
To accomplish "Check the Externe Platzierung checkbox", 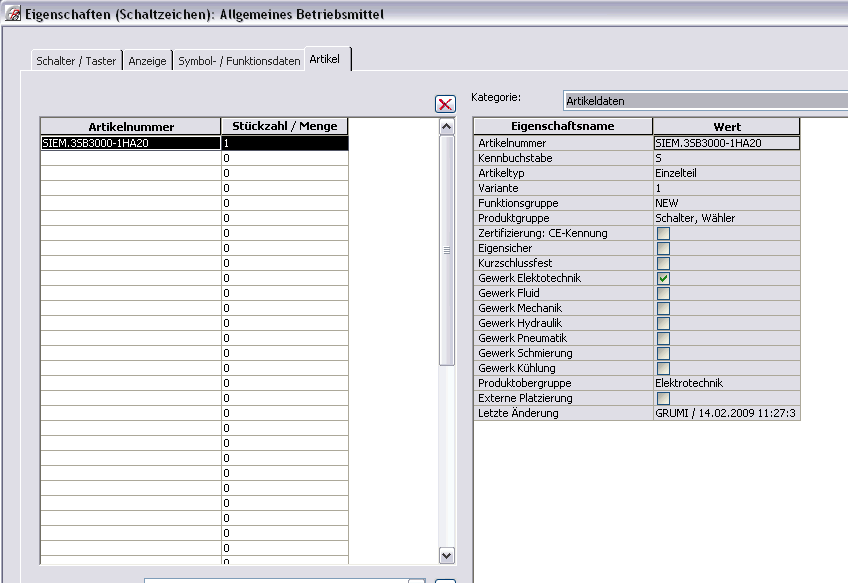I will pos(663,398).
